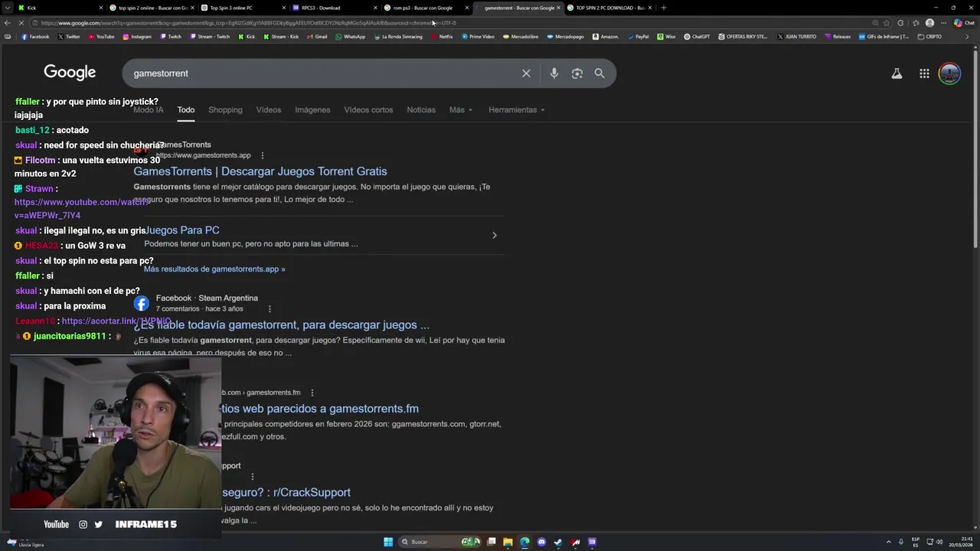Expand the Herramientas tools dropdown

(517, 109)
